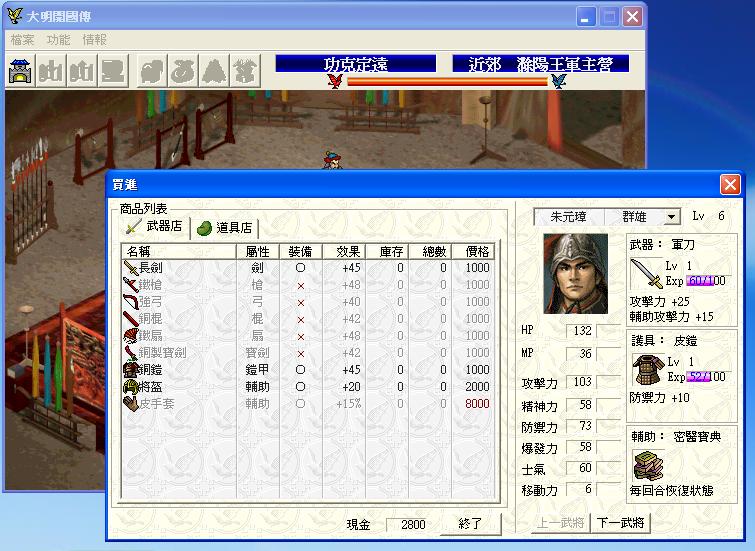This screenshot has height=551, width=755.
Task: Close the 買進 dialog
Action: pos(730,185)
